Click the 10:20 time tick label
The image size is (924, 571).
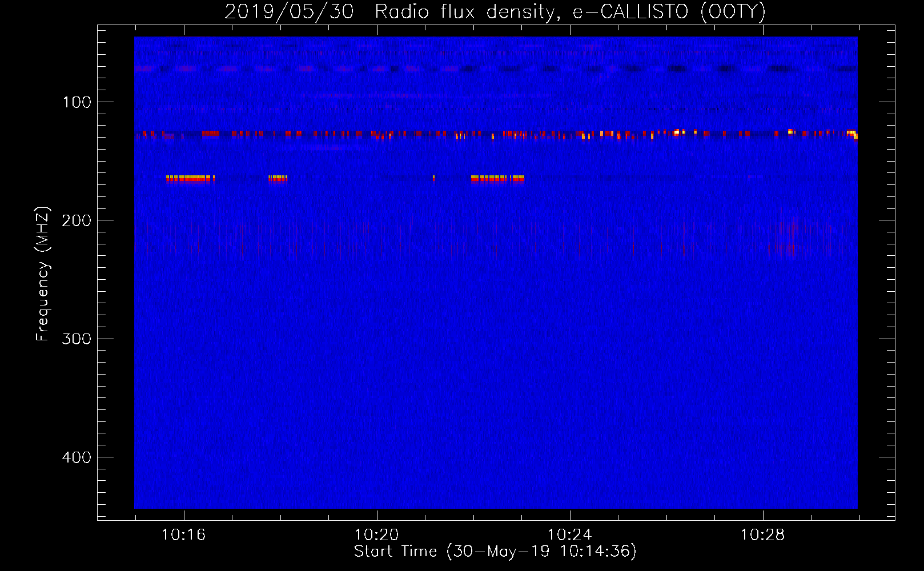[x=377, y=535]
